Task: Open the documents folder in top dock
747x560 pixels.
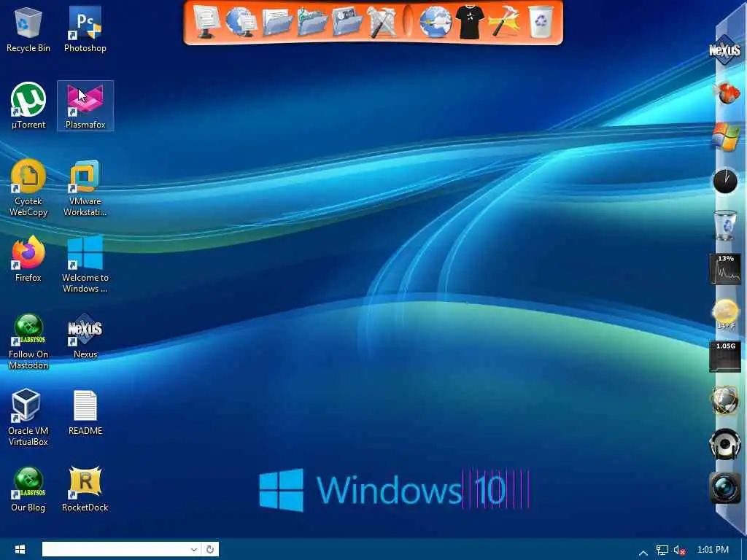Action: (x=276, y=22)
